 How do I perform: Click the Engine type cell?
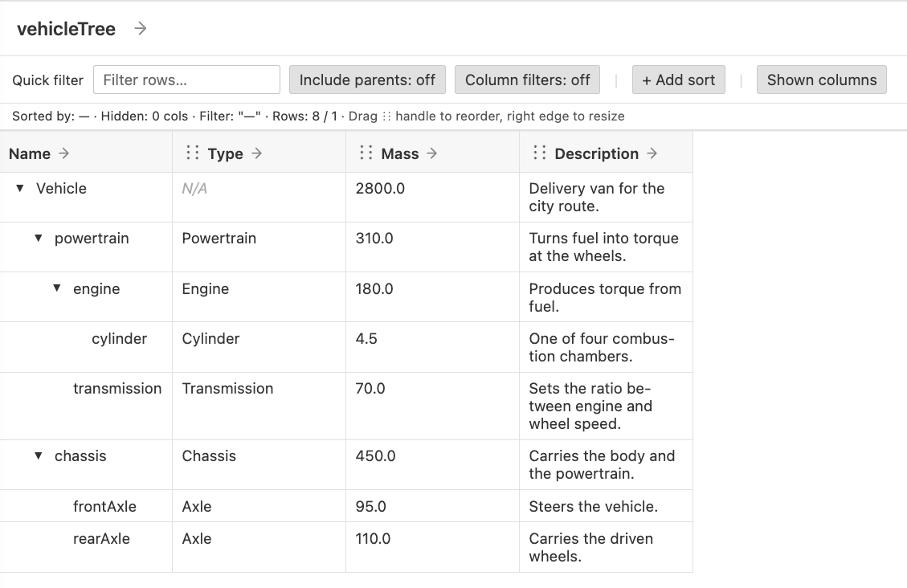[x=206, y=289]
